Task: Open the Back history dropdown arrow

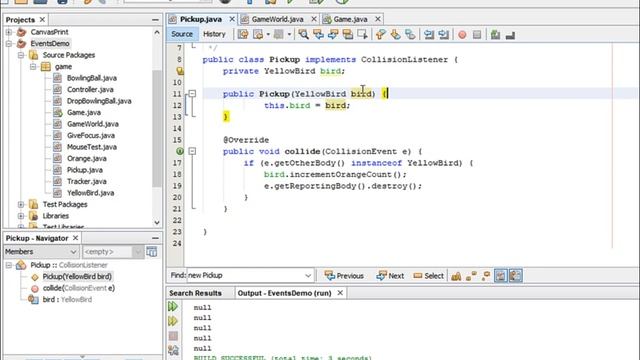Action: [x=268, y=35]
